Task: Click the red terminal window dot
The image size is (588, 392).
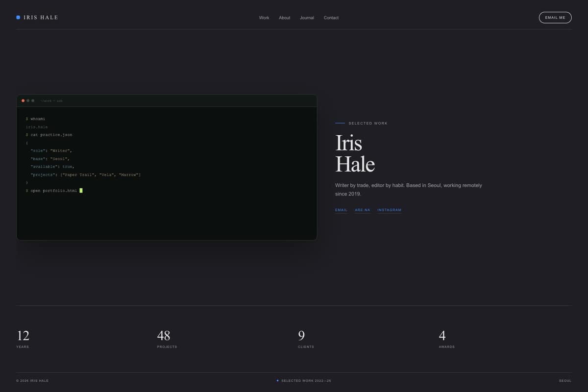Action: tap(23, 100)
